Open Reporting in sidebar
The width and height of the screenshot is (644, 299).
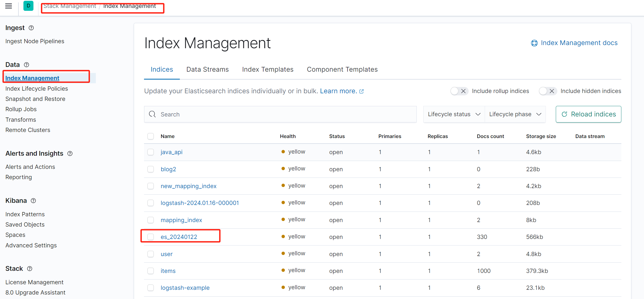19,177
